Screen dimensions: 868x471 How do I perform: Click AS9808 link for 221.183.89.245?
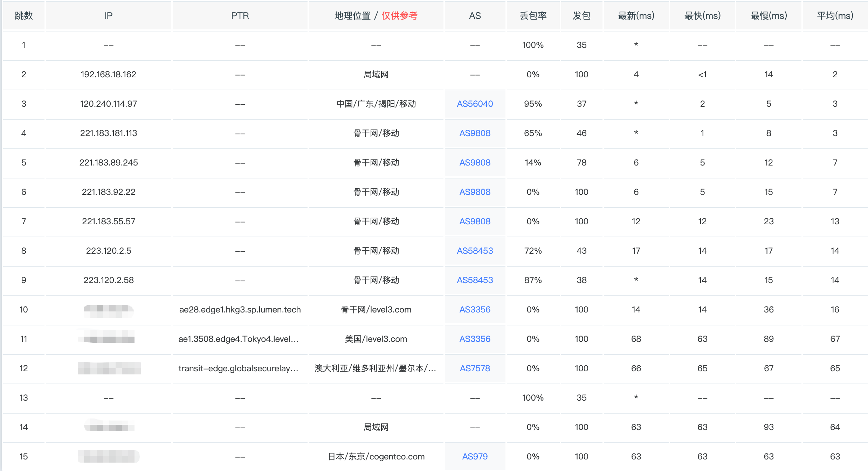click(475, 163)
